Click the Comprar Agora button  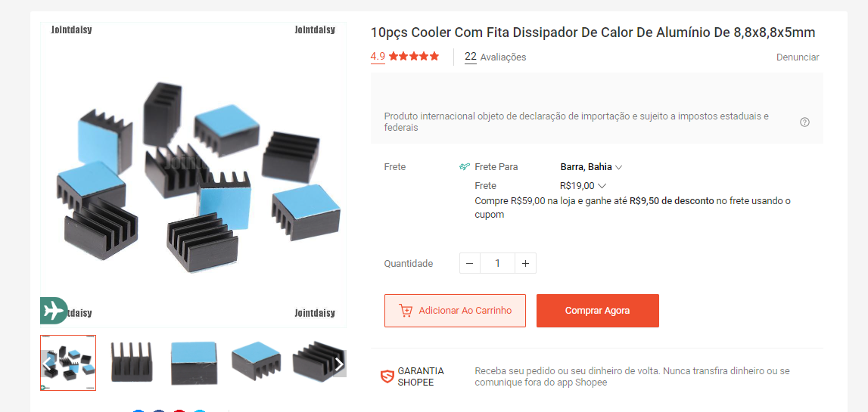597,311
